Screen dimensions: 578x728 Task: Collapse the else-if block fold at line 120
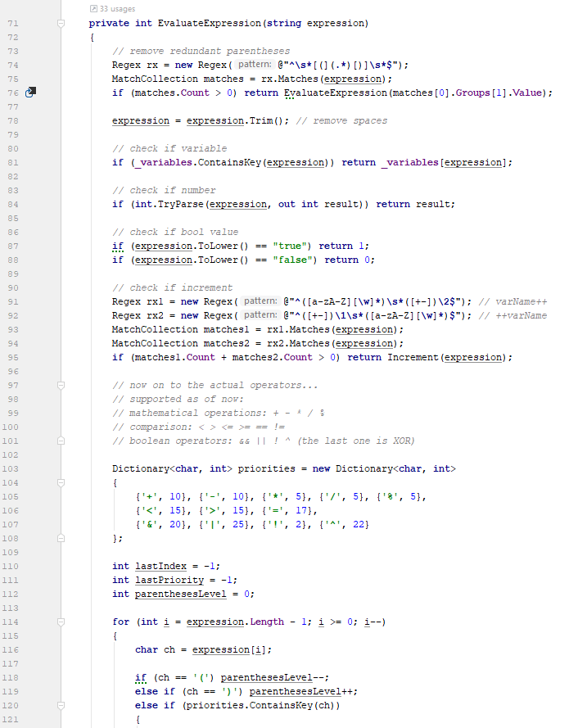tap(61, 705)
